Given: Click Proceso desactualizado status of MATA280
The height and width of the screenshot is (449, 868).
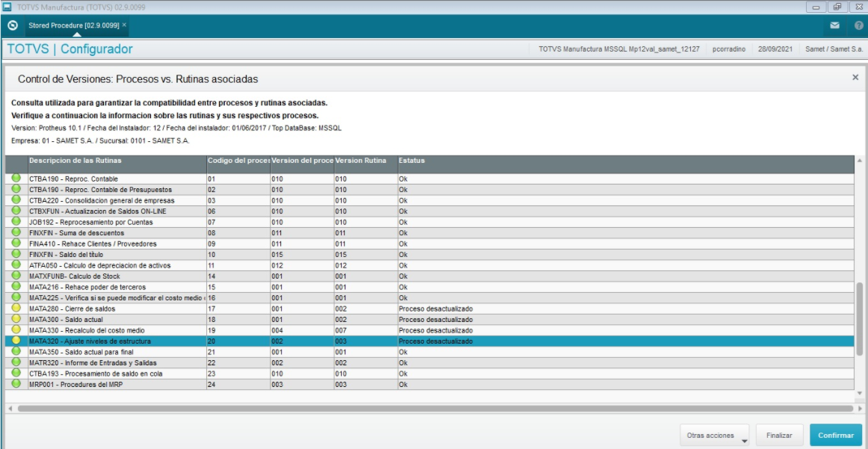Looking at the screenshot, I should [436, 309].
